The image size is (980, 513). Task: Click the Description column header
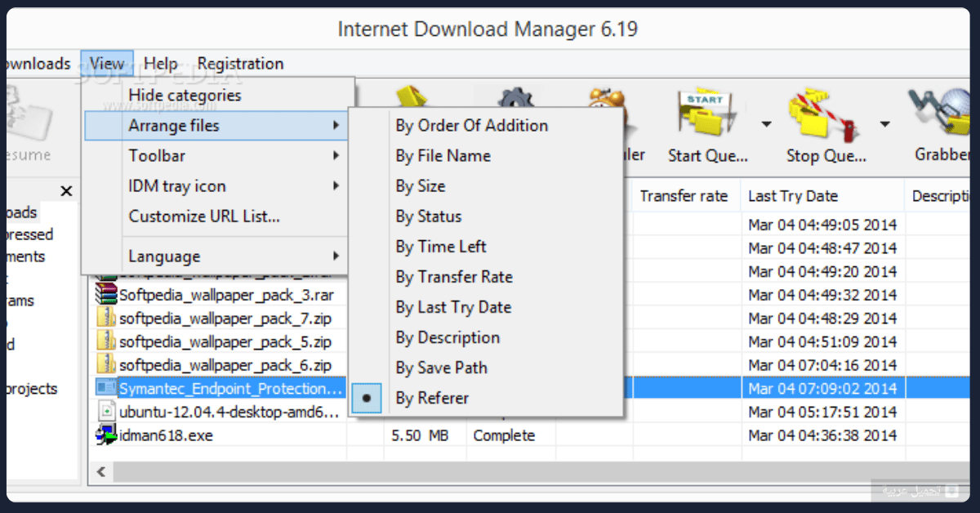(942, 196)
